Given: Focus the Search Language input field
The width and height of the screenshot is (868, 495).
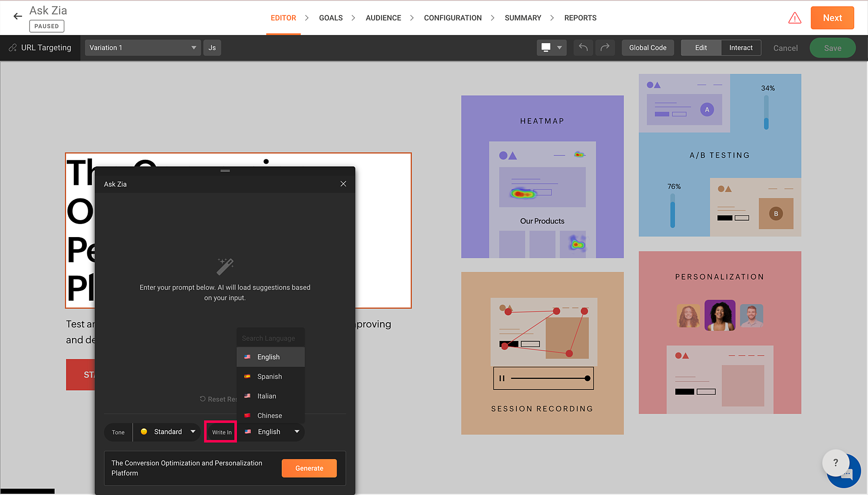Looking at the screenshot, I should pos(270,338).
